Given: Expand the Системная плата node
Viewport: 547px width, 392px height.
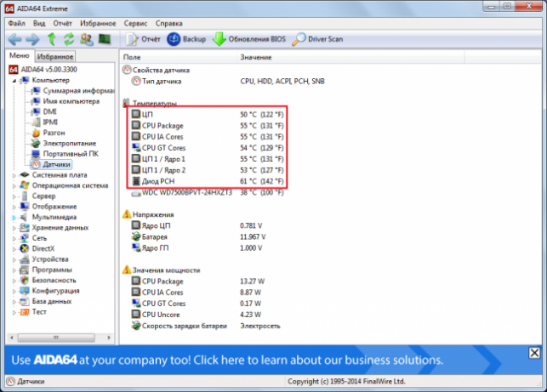Looking at the screenshot, I should [x=14, y=175].
